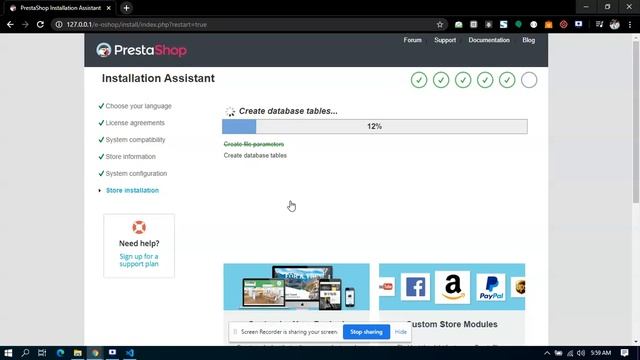Click the 12% installation progress bar
The height and width of the screenshot is (360, 640).
click(375, 127)
